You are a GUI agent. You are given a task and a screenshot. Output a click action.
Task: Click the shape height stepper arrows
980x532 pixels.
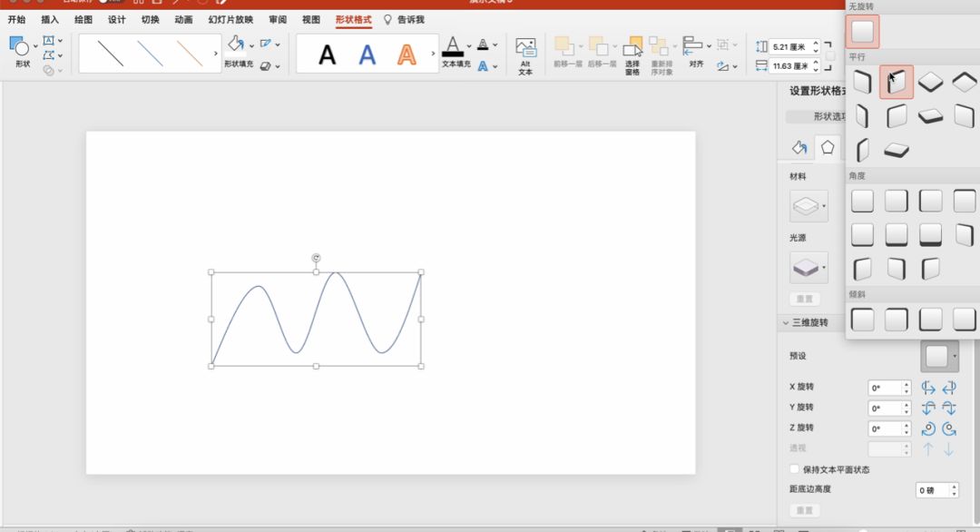coord(816,47)
